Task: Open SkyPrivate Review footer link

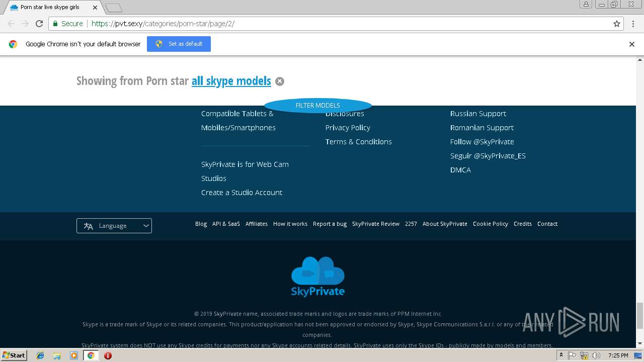Action: tap(376, 224)
